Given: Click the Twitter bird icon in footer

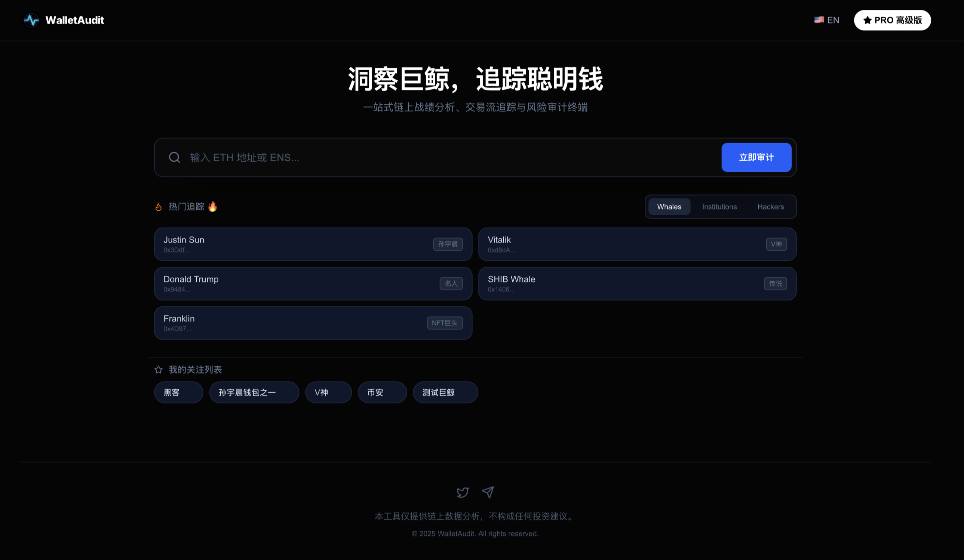Looking at the screenshot, I should click(x=463, y=492).
